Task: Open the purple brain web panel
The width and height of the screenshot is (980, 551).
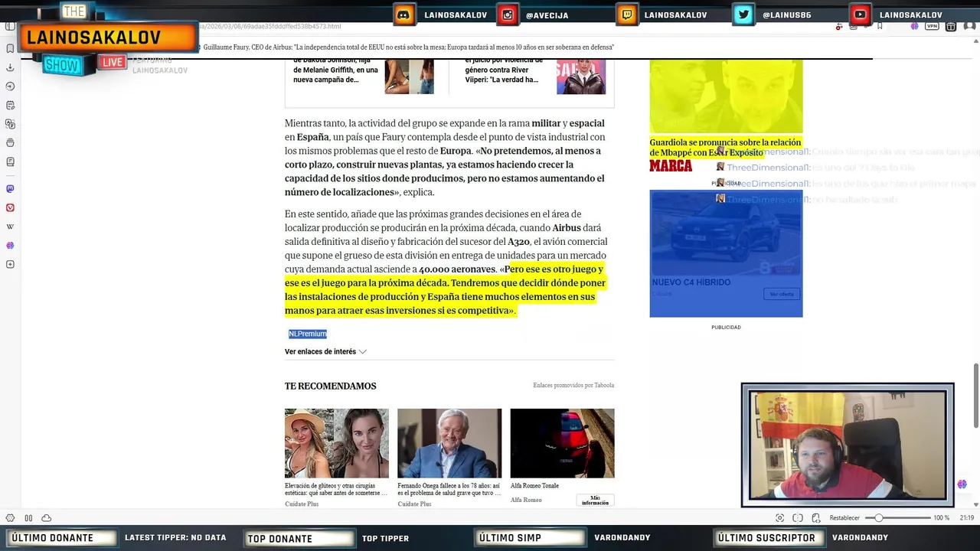Action: pyautogui.click(x=10, y=246)
